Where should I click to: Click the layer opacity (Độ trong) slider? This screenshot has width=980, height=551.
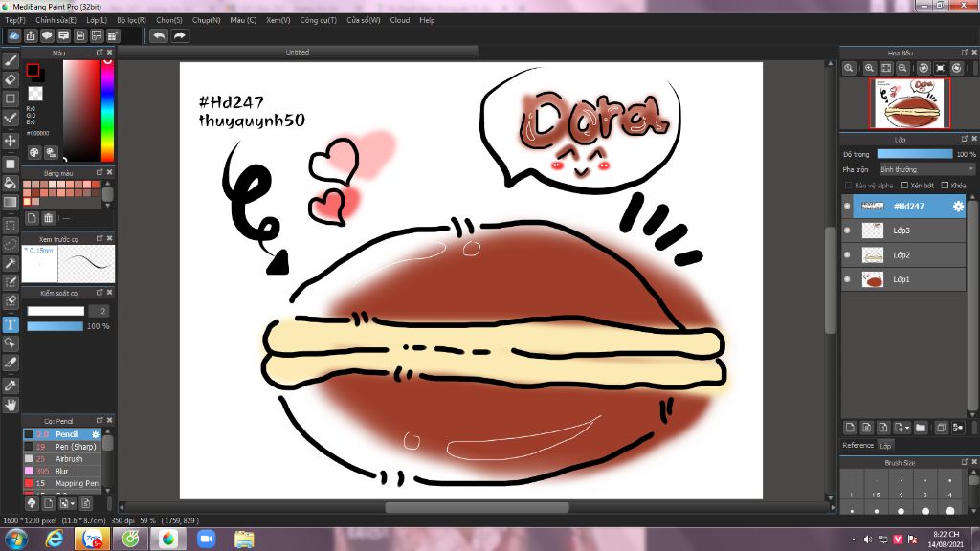pos(914,154)
